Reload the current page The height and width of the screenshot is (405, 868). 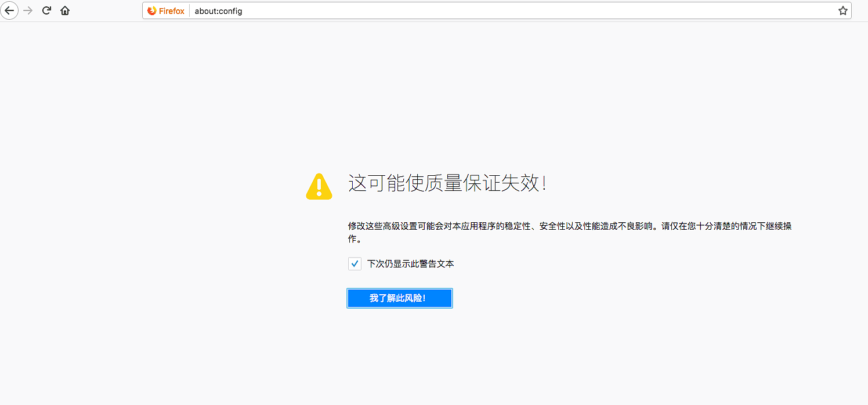tap(46, 10)
